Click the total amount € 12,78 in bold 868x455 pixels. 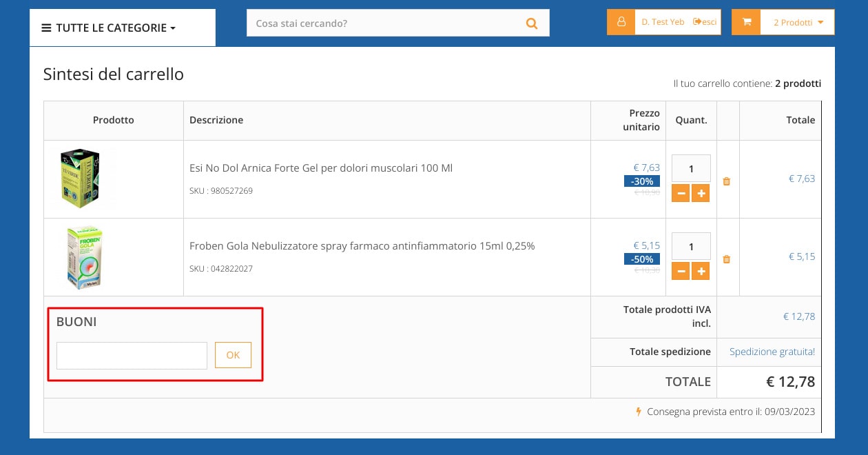point(790,382)
